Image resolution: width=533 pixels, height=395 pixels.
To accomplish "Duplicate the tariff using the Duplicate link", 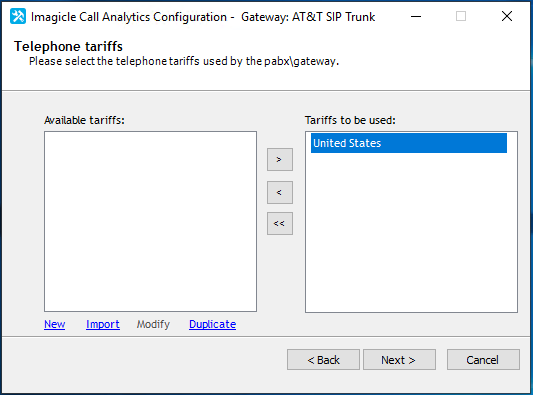I will 212,324.
